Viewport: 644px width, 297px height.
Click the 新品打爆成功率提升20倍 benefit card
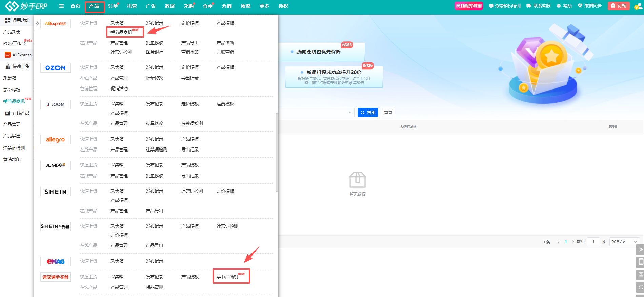click(334, 77)
